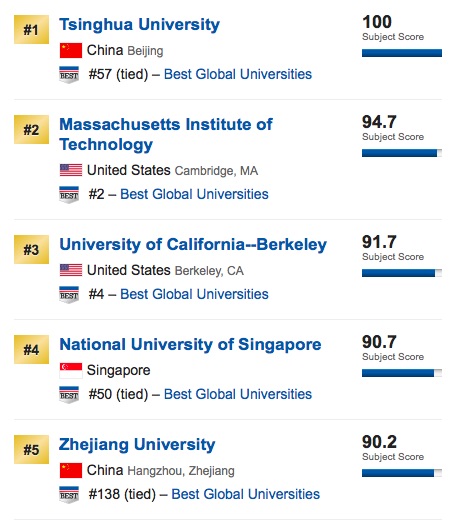Click the Best badge icon under Tsinghua
This screenshot has height=525, width=458.
pyautogui.click(x=69, y=75)
